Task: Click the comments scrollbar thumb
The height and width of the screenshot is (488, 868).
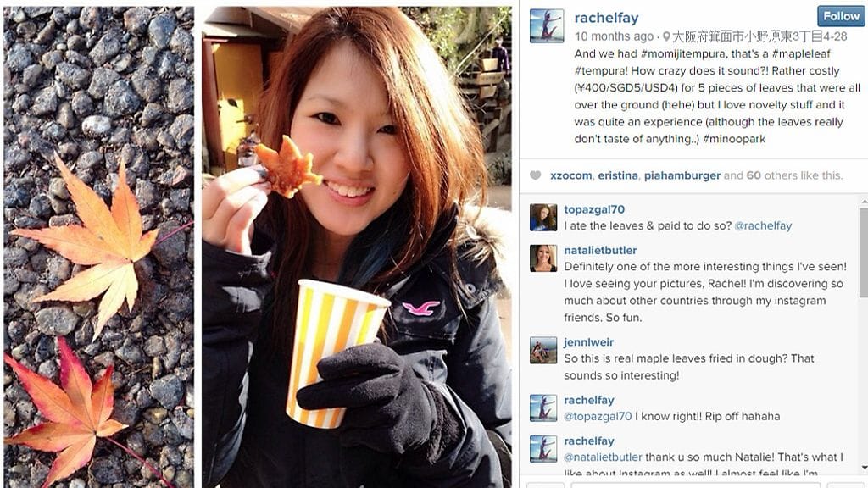Action: [864, 252]
